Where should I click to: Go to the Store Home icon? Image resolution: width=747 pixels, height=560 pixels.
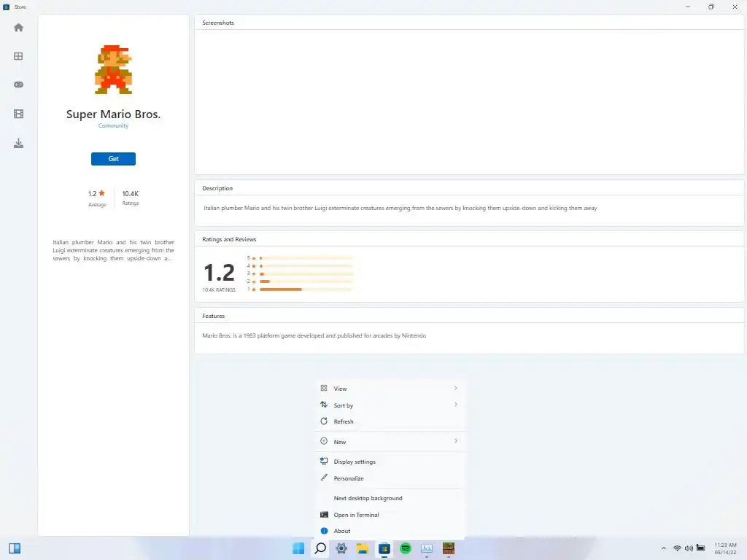click(x=18, y=28)
